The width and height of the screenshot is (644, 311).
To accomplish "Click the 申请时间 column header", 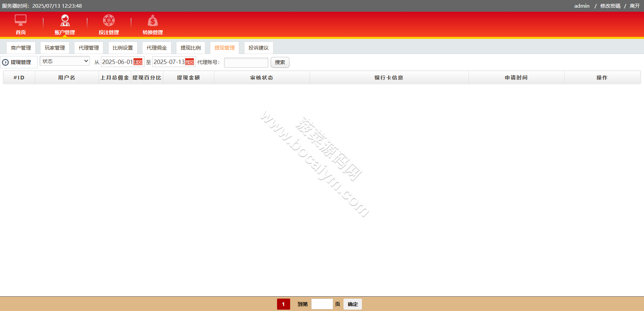I will pos(517,77).
